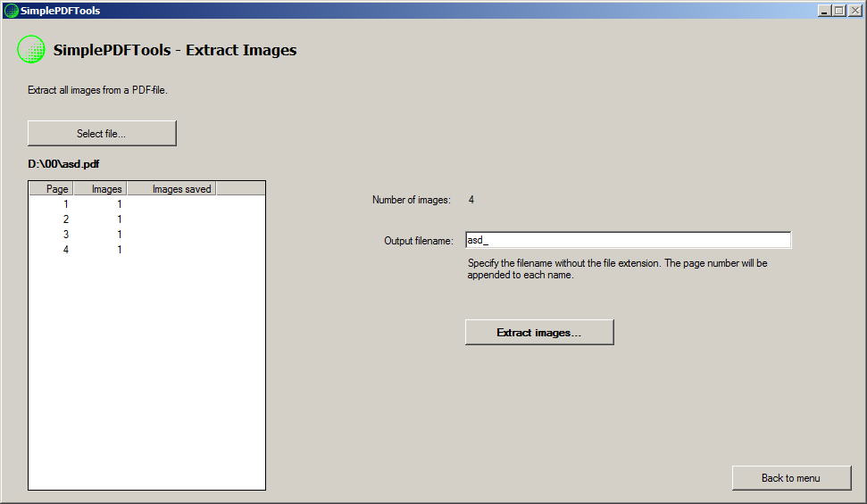Click the Extract all images description text
The width and height of the screenshot is (867, 504).
coord(97,90)
